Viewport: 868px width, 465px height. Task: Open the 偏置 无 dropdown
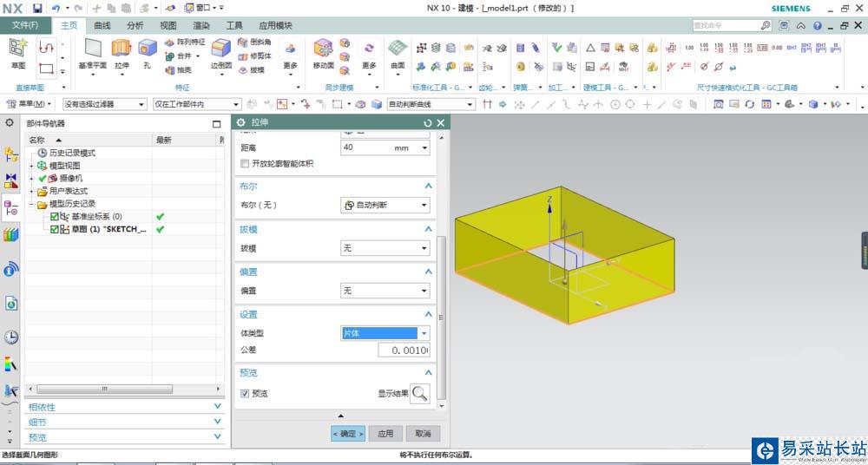pos(385,291)
